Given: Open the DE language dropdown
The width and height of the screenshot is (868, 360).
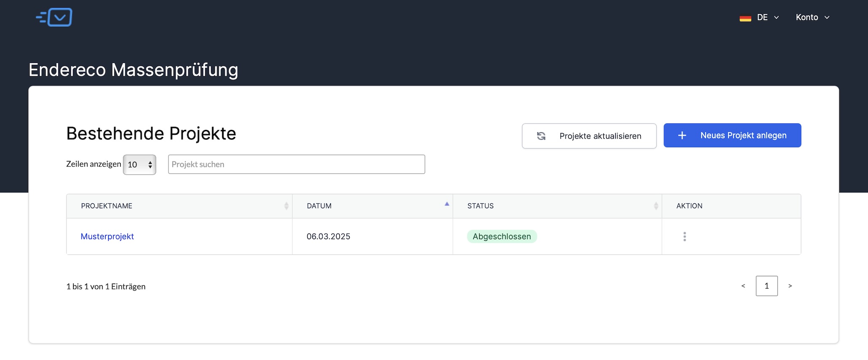Looking at the screenshot, I should [759, 17].
